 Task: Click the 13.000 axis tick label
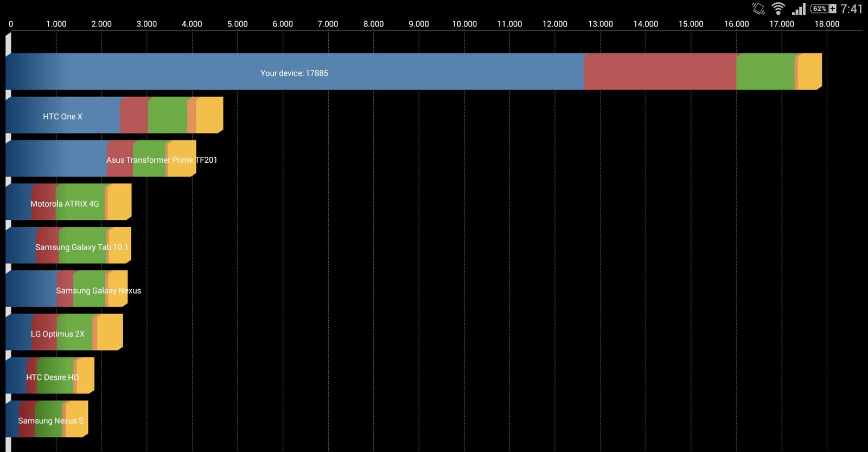tap(601, 24)
